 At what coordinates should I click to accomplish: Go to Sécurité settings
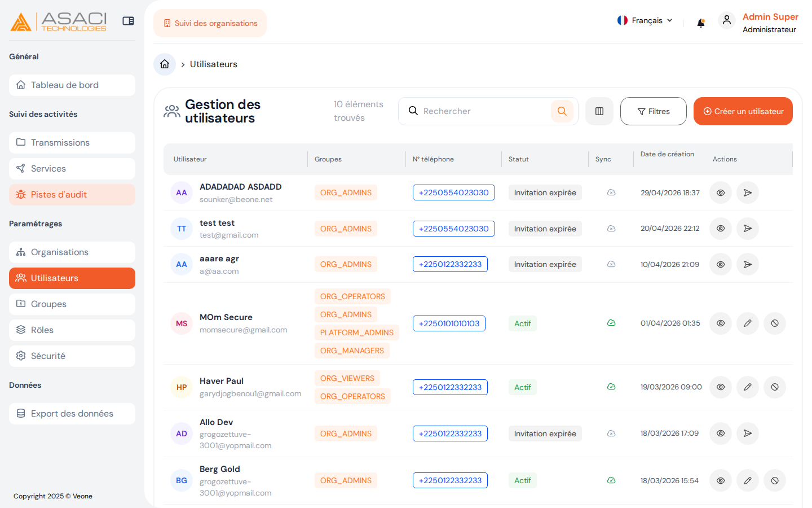72,356
